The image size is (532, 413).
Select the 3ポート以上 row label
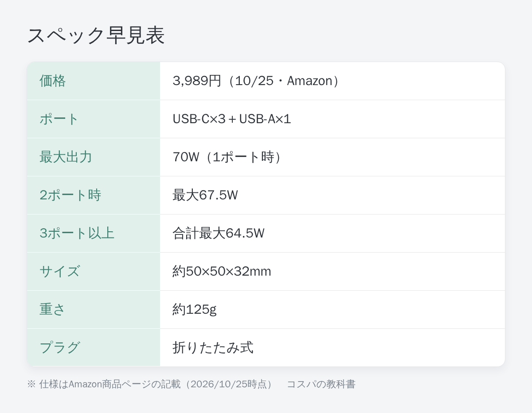pos(77,233)
